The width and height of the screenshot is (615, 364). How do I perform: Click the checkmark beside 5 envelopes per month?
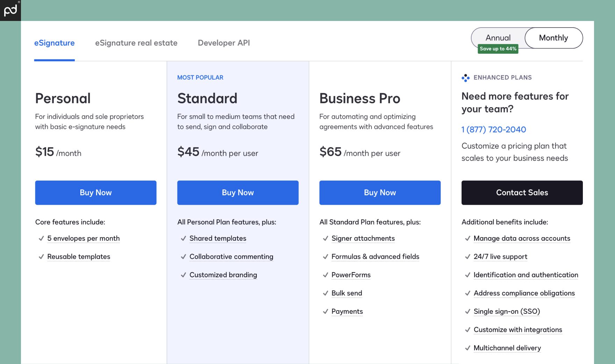41,238
